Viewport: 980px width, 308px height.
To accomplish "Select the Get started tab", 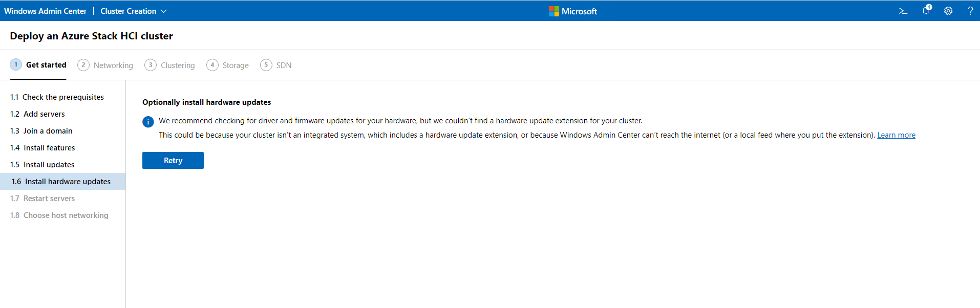I will [x=46, y=65].
